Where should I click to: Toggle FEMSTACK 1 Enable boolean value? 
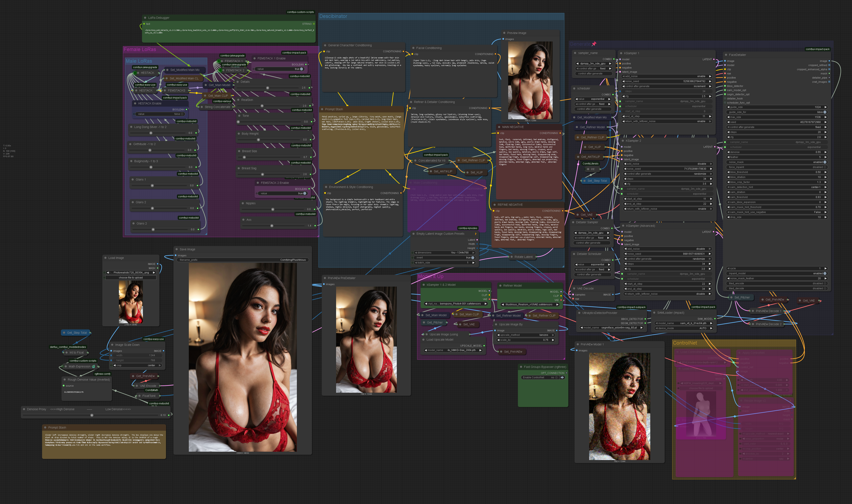[x=301, y=69]
